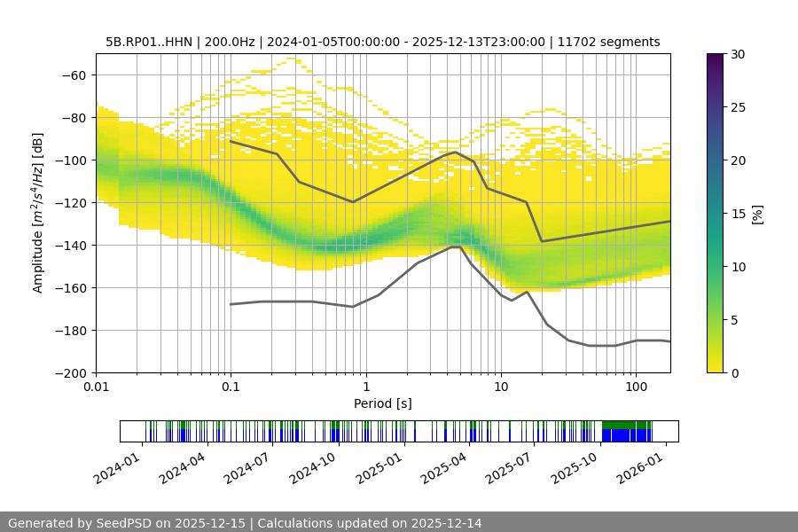Click the 100 tick label on the period axis
This screenshot has width=798, height=532.
(x=635, y=387)
